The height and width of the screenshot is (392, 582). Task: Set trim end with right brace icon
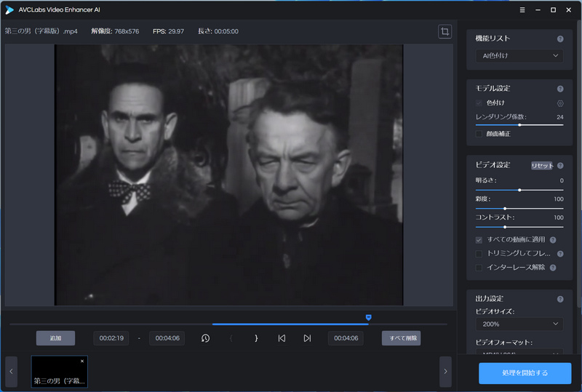(x=256, y=338)
